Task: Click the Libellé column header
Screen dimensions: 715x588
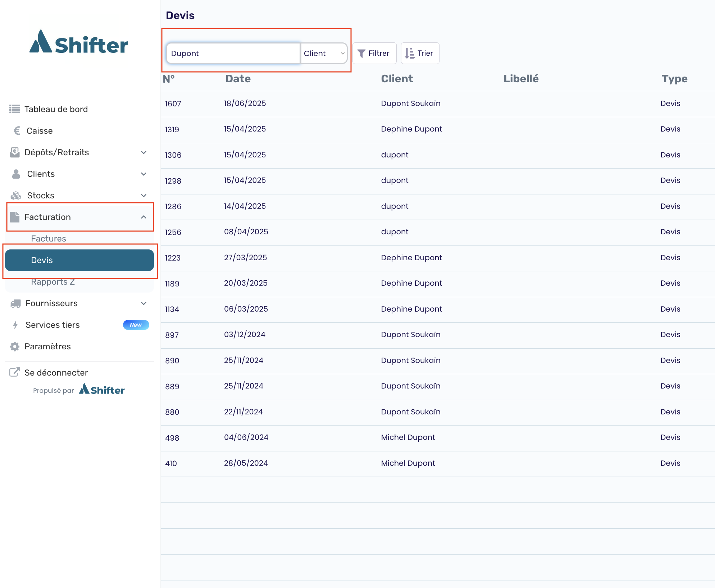Action: (521, 79)
